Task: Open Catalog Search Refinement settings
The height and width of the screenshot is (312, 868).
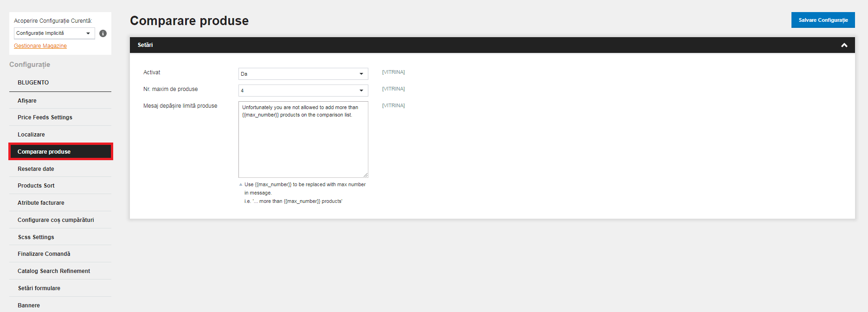Action: [x=60, y=271]
